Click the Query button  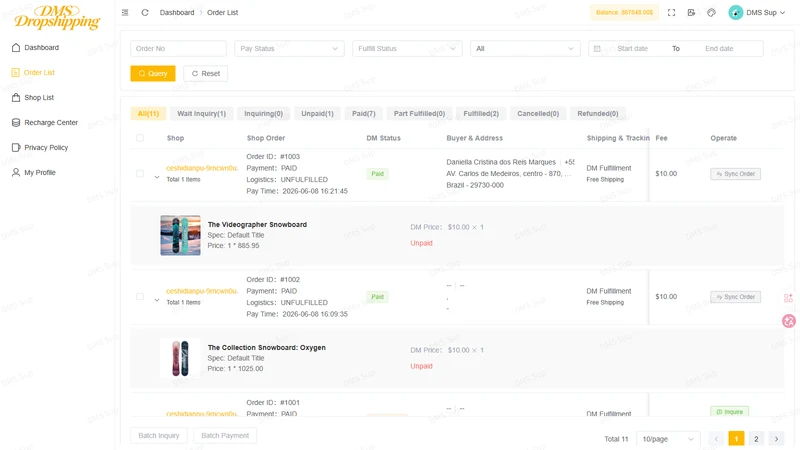[153, 73]
